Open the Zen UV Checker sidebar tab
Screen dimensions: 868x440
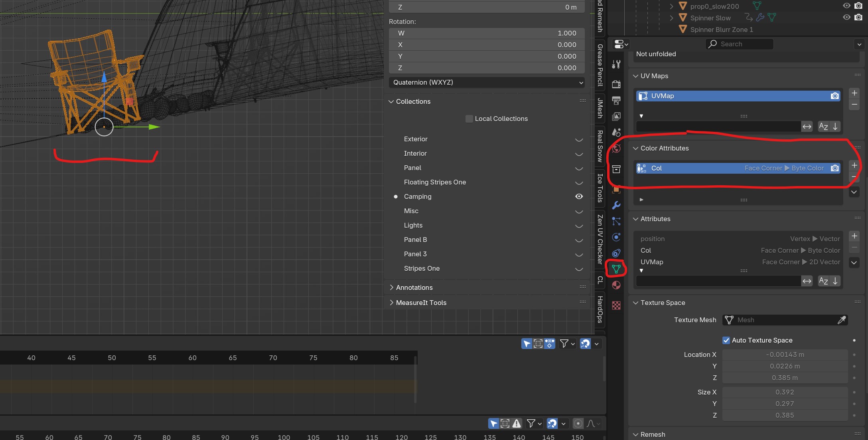[600, 239]
